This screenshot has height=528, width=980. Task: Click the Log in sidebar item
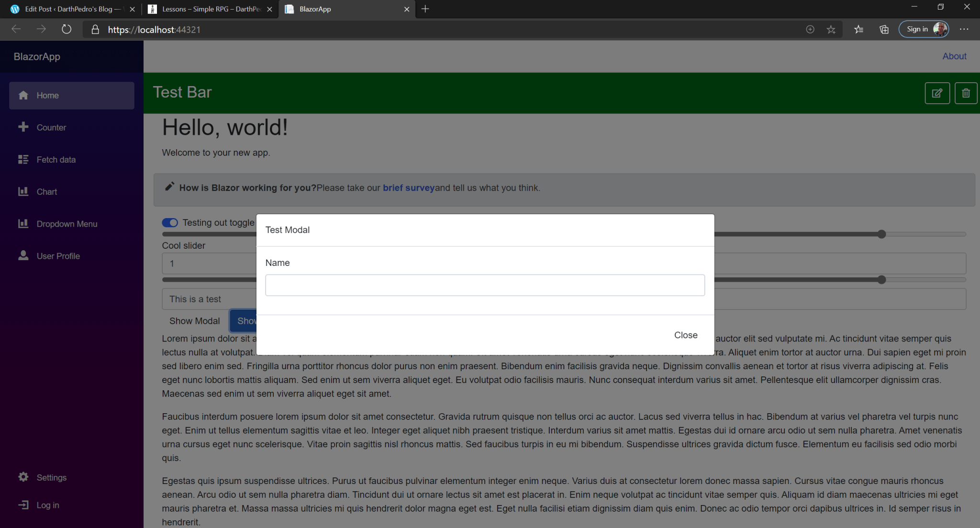tap(48, 505)
